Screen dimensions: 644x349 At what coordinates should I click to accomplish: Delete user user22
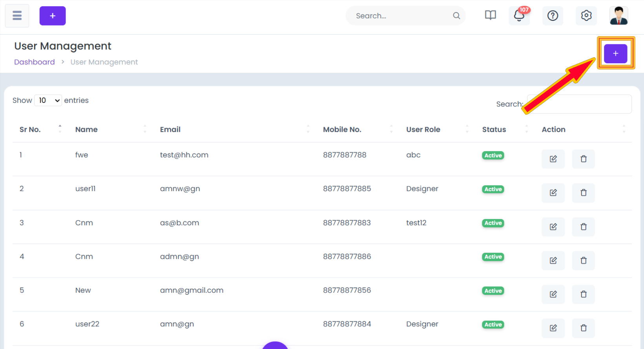[x=583, y=328]
